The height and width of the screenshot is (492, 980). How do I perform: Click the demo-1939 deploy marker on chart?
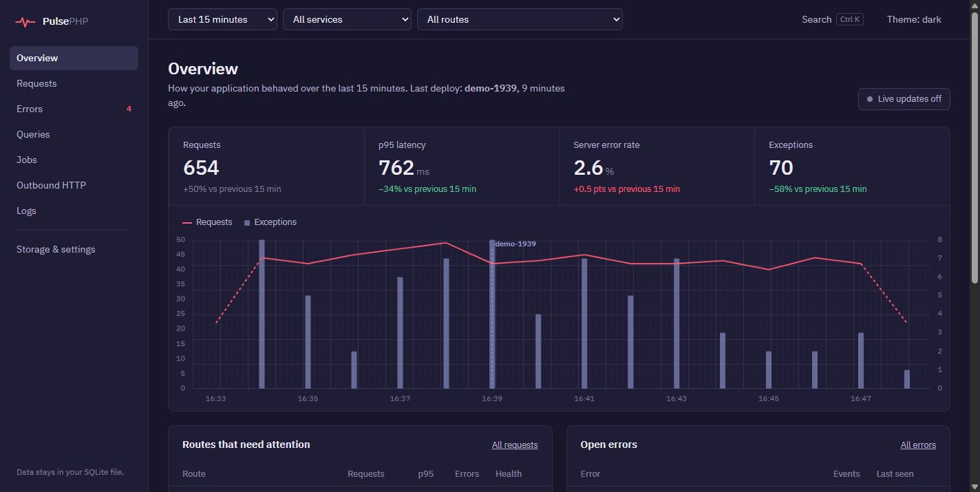[515, 244]
